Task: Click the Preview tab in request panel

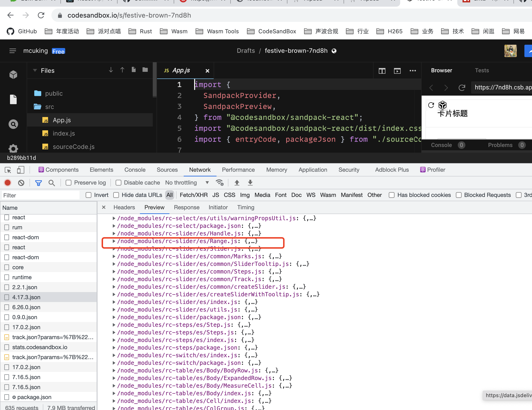Action: pos(154,207)
